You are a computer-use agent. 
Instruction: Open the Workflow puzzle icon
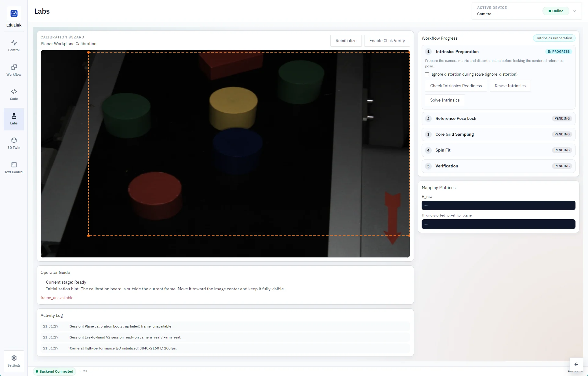pos(14,67)
